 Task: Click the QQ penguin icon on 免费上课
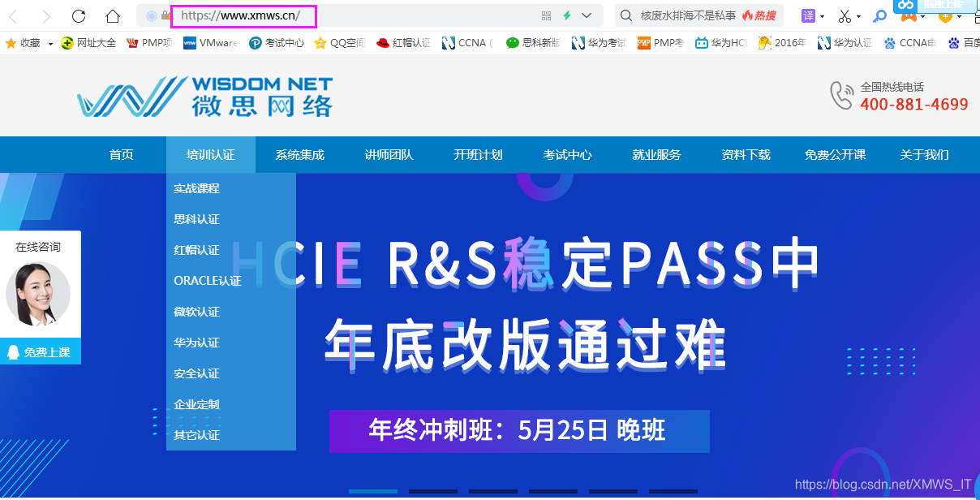click(x=13, y=352)
